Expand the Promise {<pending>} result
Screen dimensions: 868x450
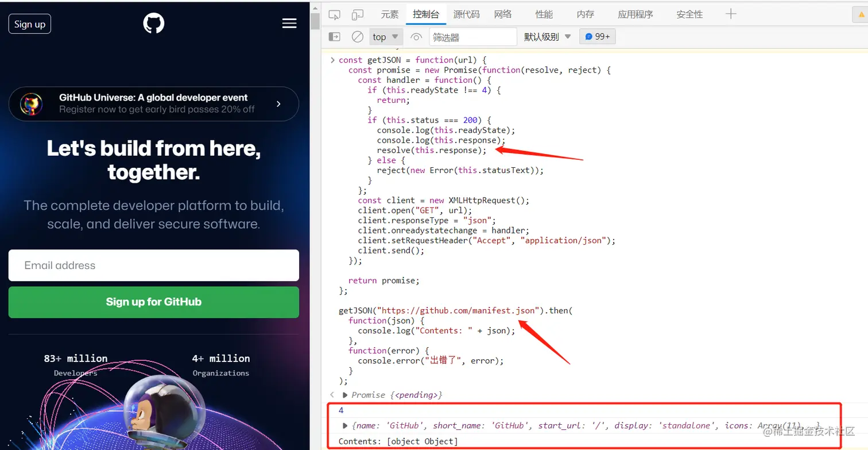coord(345,395)
